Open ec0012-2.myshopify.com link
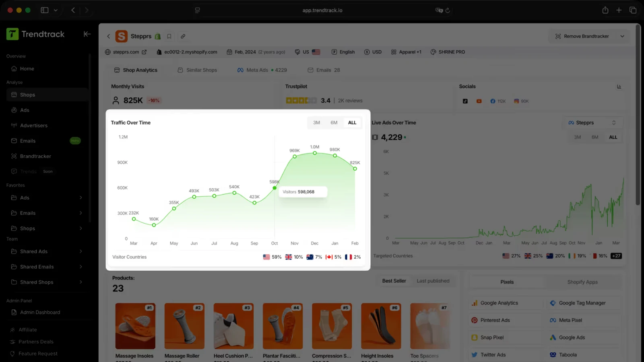Viewport: 644px width, 362px height. click(x=187, y=52)
